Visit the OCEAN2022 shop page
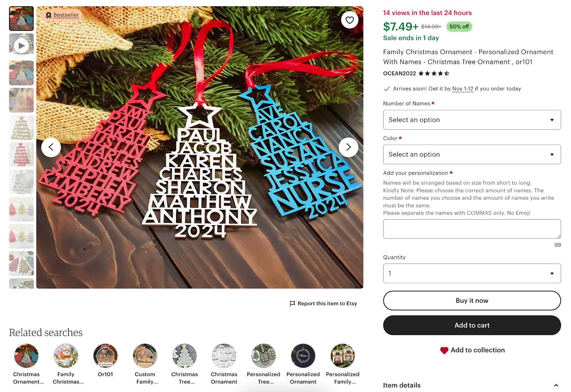The image size is (571, 392). 399,74
